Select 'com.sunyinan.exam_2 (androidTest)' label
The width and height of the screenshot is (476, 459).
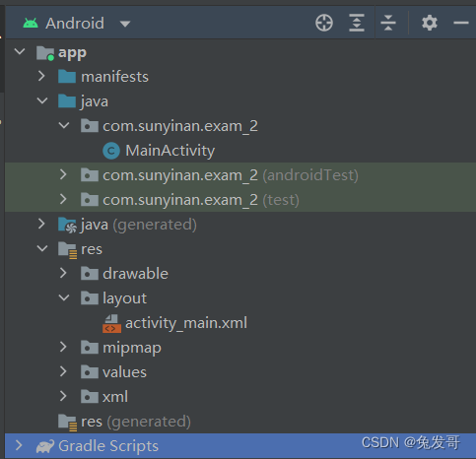point(231,175)
